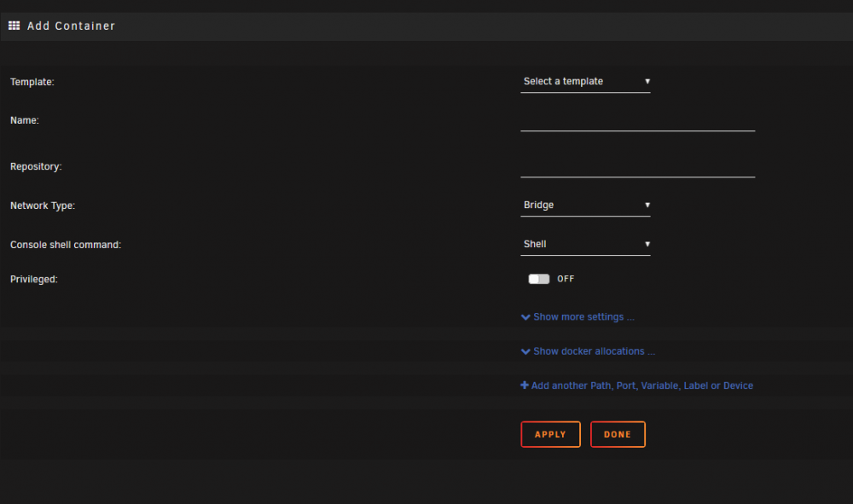This screenshot has height=504, width=853.
Task: Expand Show more settings
Action: coord(577,317)
